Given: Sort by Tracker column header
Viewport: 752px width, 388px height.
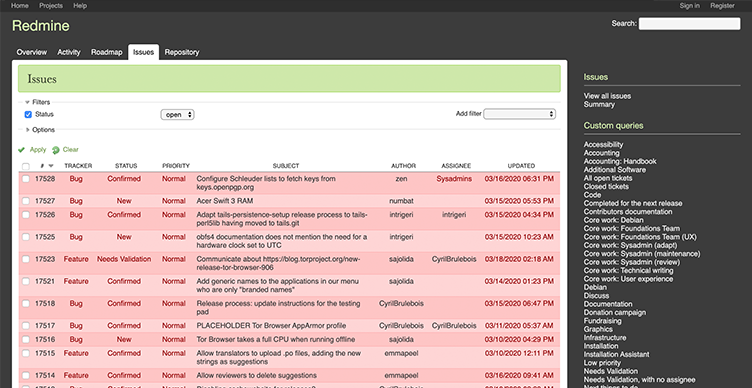Looking at the screenshot, I should coord(78,166).
